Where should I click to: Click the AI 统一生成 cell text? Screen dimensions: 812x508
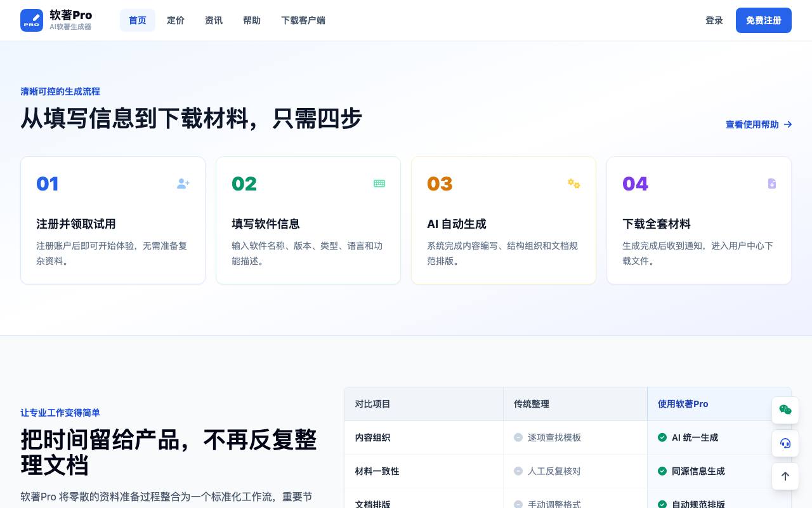point(695,438)
